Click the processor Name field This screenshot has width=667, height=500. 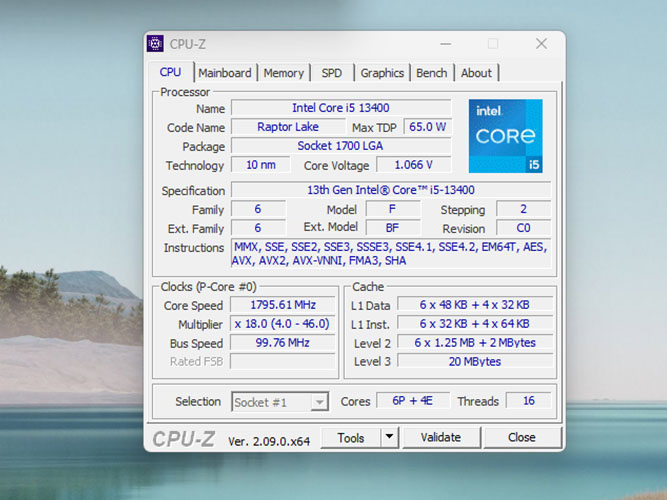tap(340, 108)
